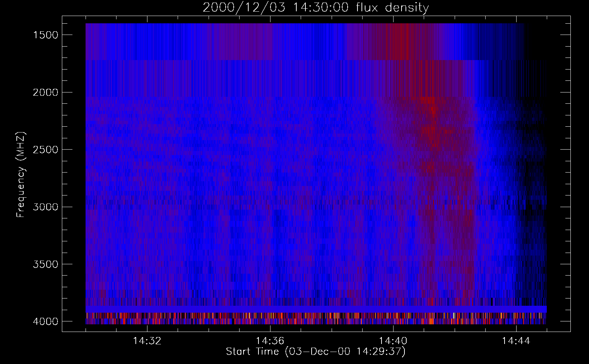Click the 14:44 time tick label
The image size is (589, 364).
[x=516, y=341]
